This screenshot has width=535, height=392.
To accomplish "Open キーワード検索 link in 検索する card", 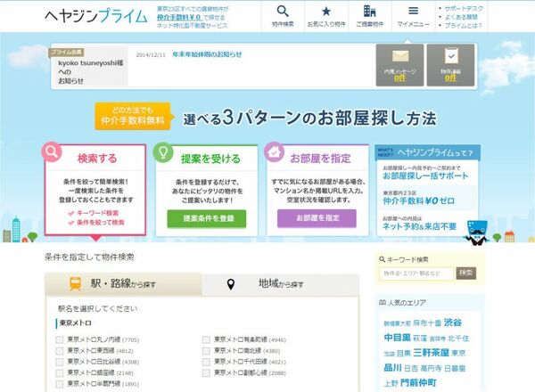I will click(x=97, y=213).
